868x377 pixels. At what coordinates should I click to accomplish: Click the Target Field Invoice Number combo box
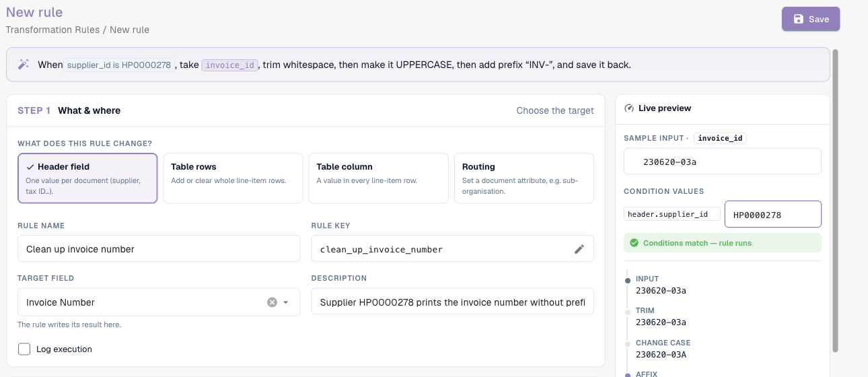coord(159,302)
